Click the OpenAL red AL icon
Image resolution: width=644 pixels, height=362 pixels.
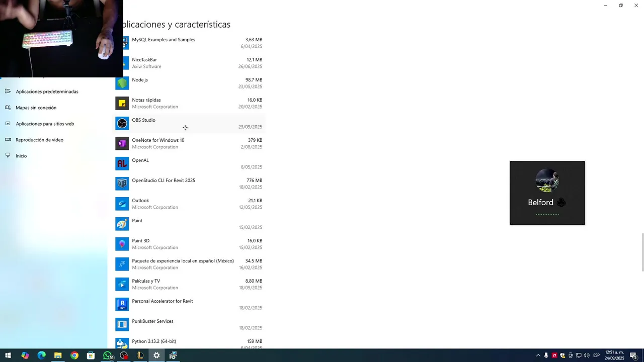[x=122, y=163]
